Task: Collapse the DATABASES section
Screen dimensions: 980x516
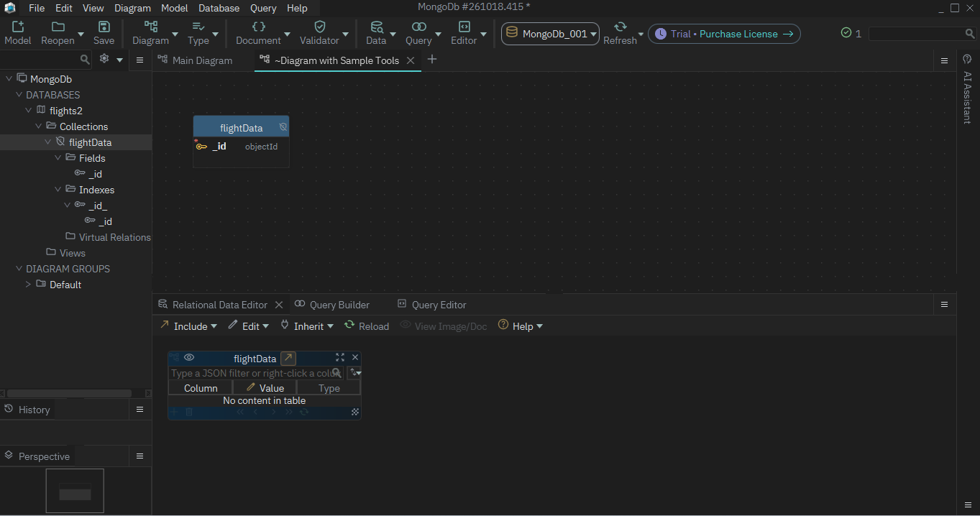Action: (x=19, y=94)
